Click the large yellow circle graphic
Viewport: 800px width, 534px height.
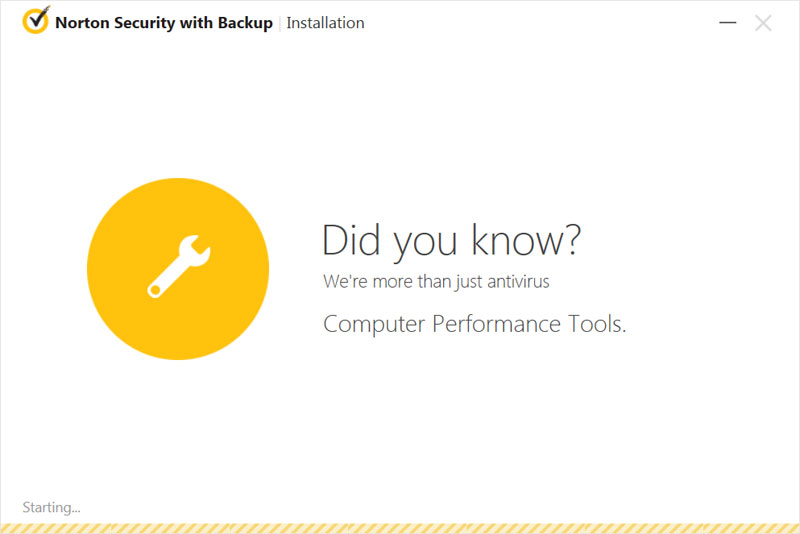[x=178, y=269]
